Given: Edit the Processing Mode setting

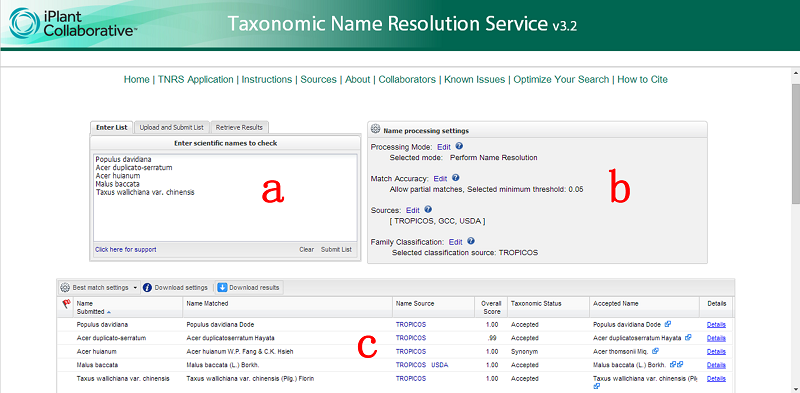Looking at the screenshot, I should click(444, 146).
